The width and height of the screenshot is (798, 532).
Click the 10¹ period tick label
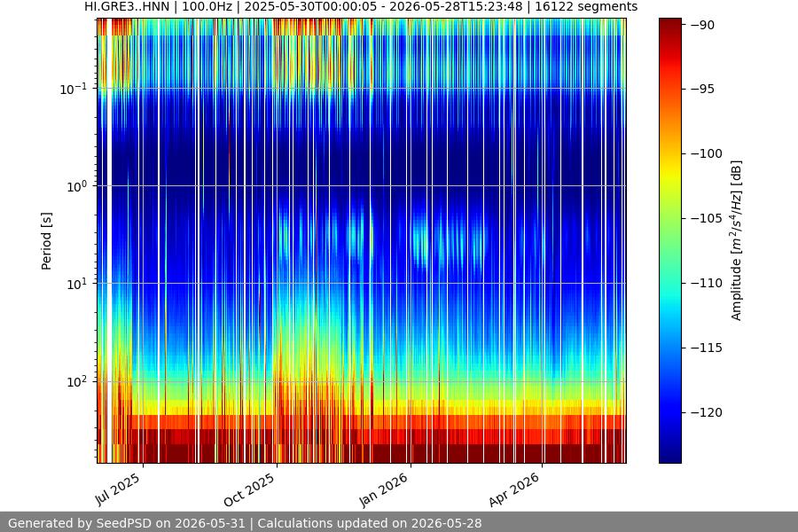click(77, 284)
